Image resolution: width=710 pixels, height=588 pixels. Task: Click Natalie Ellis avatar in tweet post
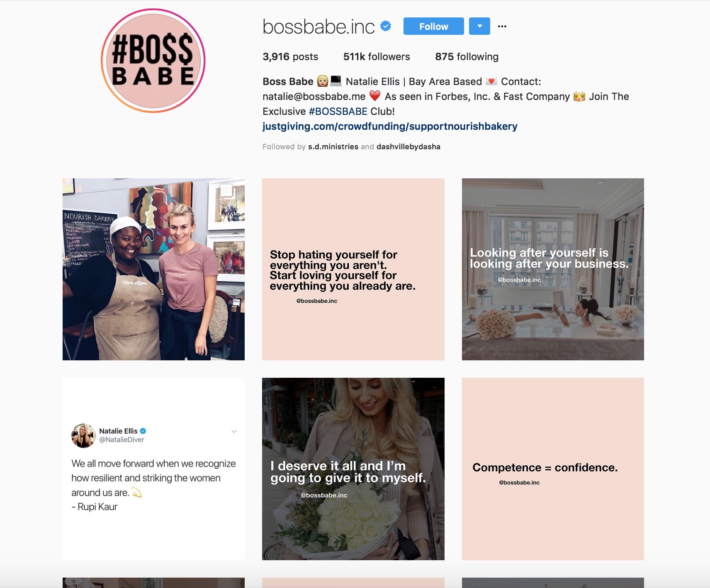pyautogui.click(x=83, y=435)
